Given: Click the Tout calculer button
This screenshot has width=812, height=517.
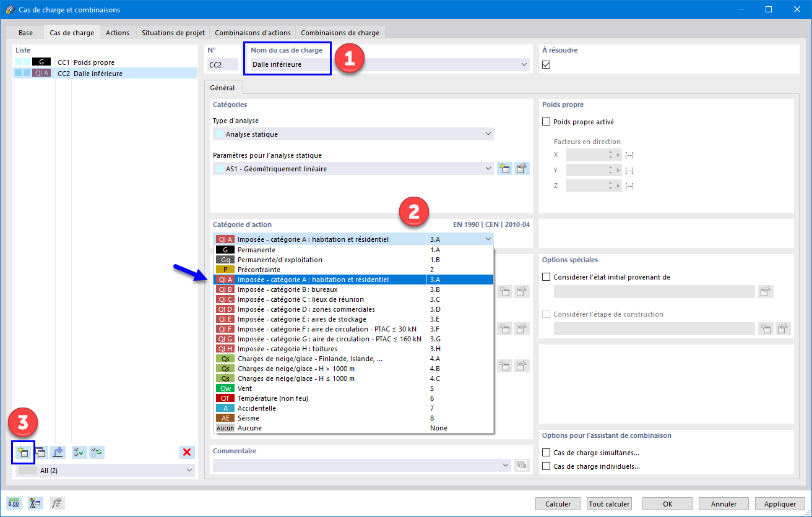Looking at the screenshot, I should coord(610,504).
